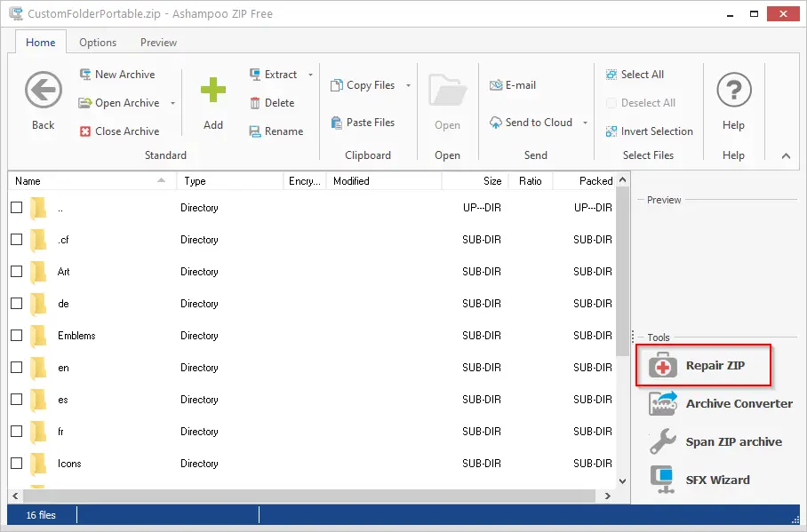Create a New Archive
The height and width of the screenshot is (532, 807).
pyautogui.click(x=117, y=75)
